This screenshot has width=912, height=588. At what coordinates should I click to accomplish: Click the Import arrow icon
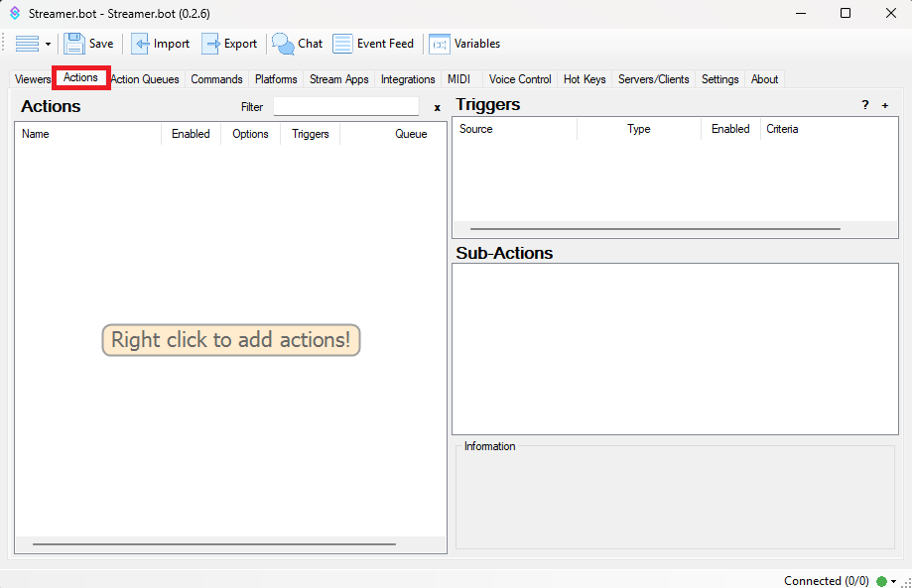[141, 44]
